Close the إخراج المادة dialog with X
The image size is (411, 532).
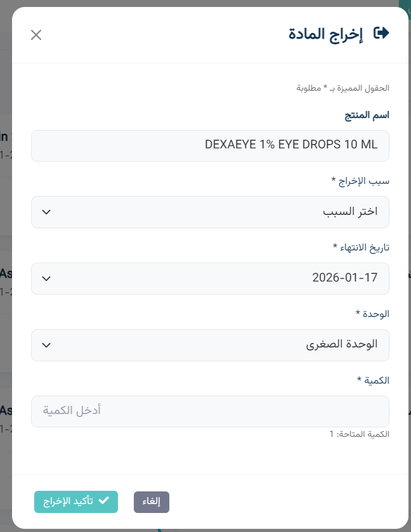(36, 35)
